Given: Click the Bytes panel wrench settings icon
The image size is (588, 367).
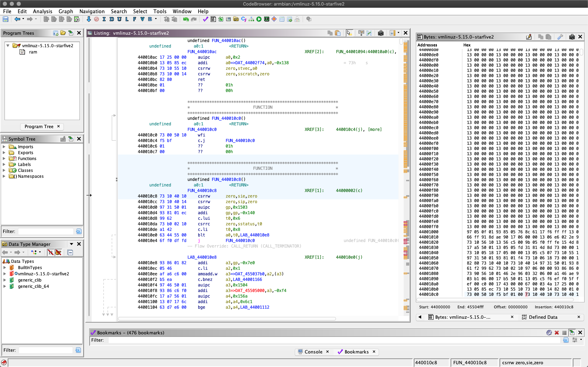Looking at the screenshot, I should point(560,37).
